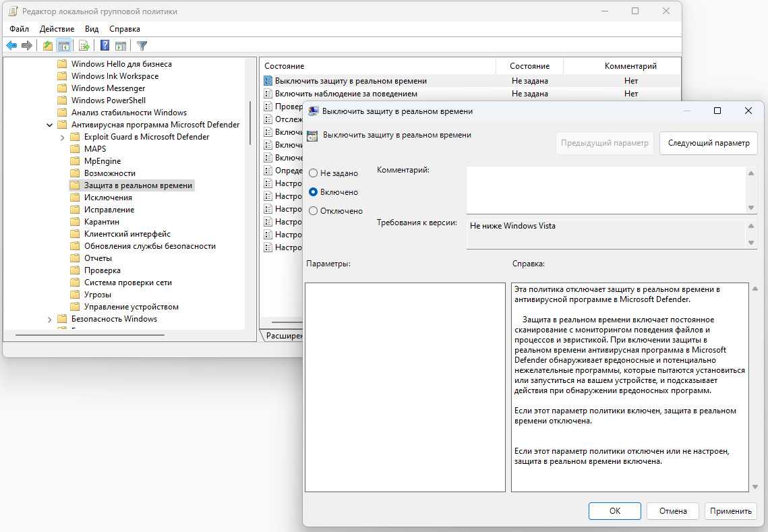Click the tree pane horizontal scrollbar

pos(90,335)
